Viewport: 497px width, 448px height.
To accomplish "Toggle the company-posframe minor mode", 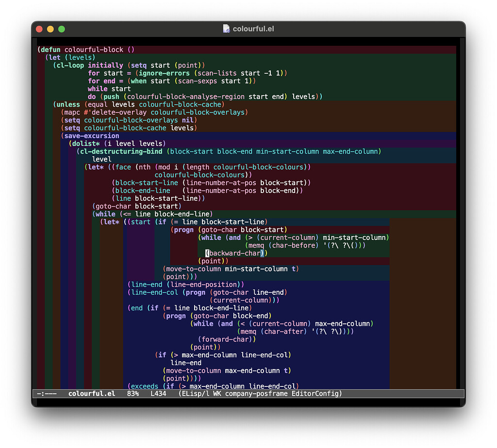I will click(258, 394).
